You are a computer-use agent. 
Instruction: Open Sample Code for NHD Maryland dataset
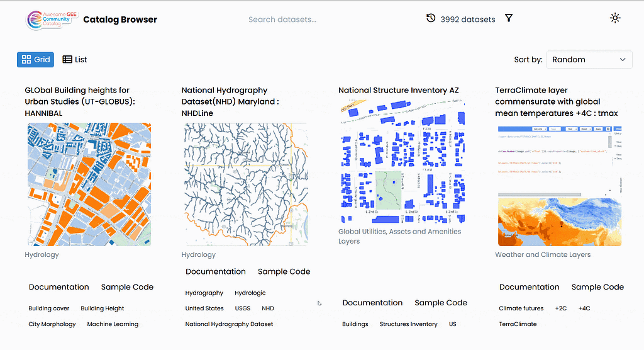tap(284, 272)
